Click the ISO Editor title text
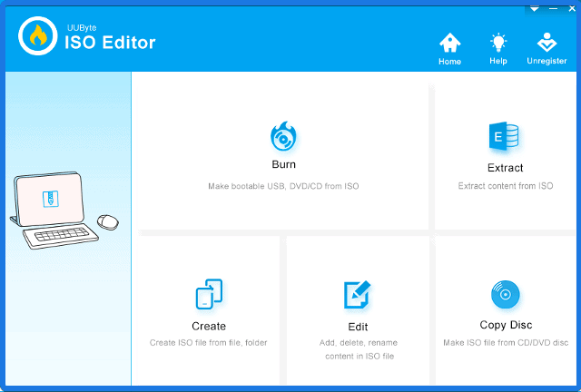The width and height of the screenshot is (581, 392). click(x=110, y=43)
